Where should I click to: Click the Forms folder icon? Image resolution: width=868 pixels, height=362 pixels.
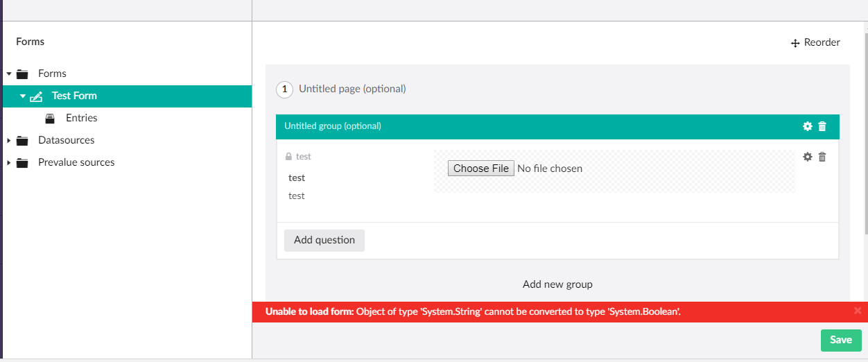(22, 74)
